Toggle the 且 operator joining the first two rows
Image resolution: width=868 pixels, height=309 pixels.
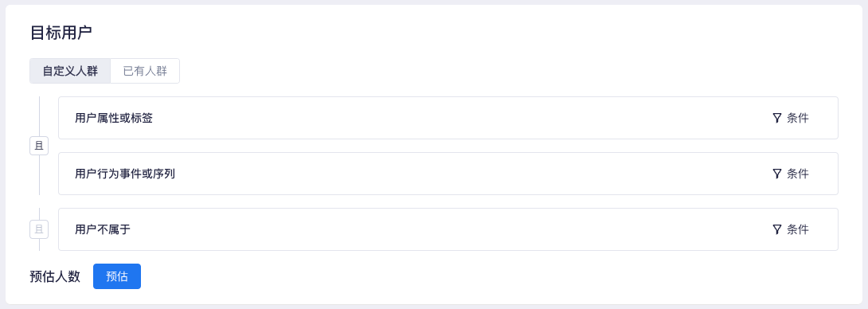(39, 147)
